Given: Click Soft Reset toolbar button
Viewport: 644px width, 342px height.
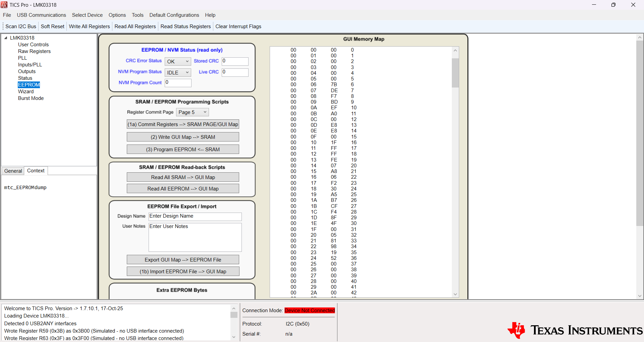Looking at the screenshot, I should click(53, 26).
